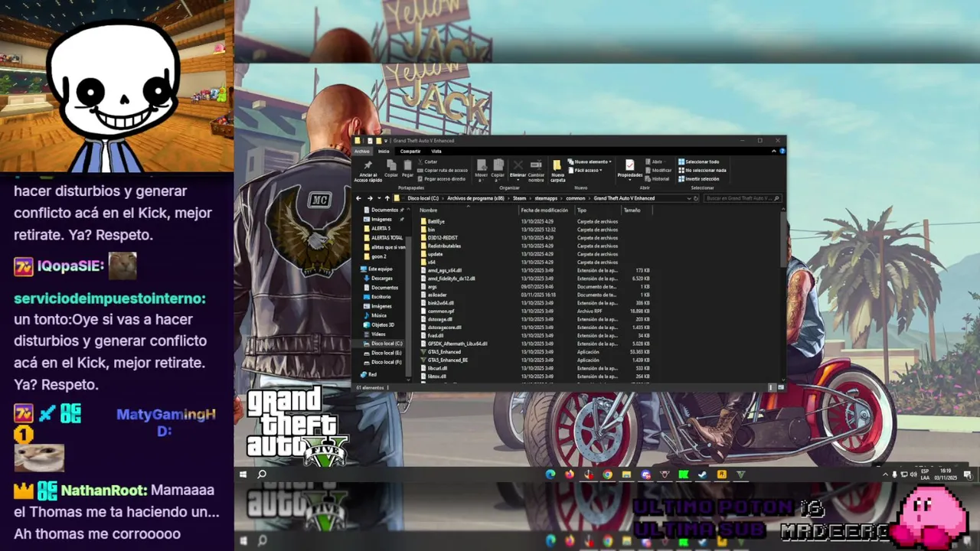Click Steam in the address breadcrumb

click(519, 198)
